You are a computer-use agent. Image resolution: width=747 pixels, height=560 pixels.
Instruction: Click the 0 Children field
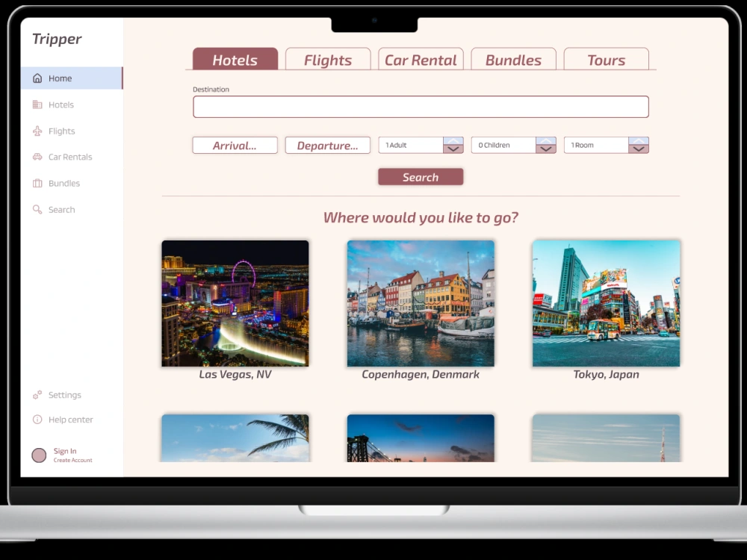[503, 146]
